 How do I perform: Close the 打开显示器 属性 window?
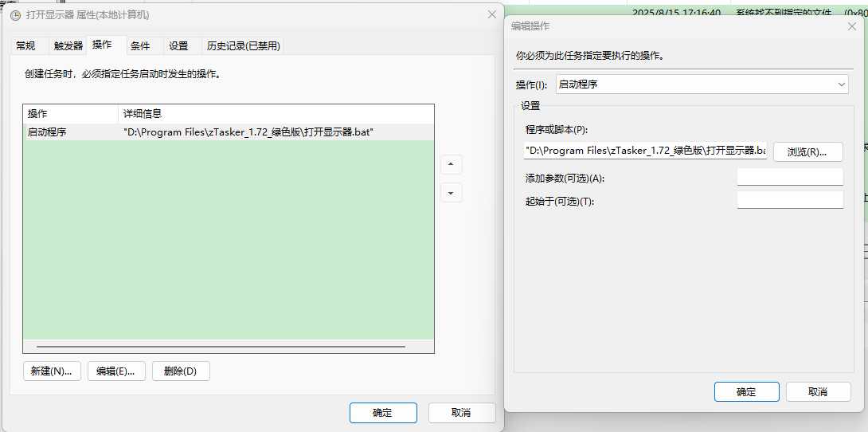[x=491, y=15]
